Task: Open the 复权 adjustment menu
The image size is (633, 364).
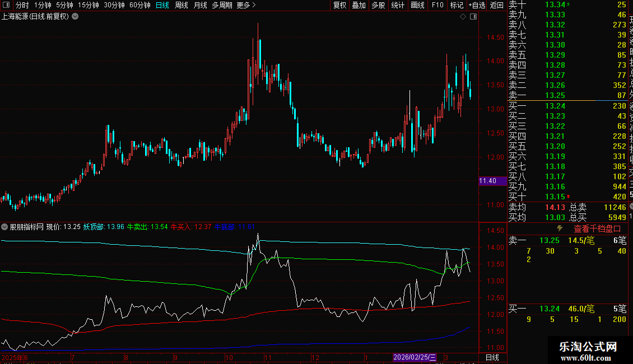Action: click(339, 5)
